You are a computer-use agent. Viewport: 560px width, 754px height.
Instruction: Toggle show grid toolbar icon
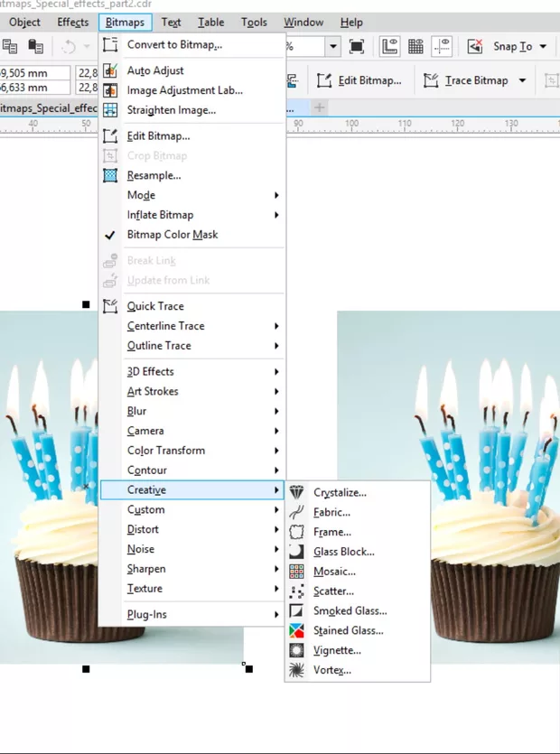415,46
